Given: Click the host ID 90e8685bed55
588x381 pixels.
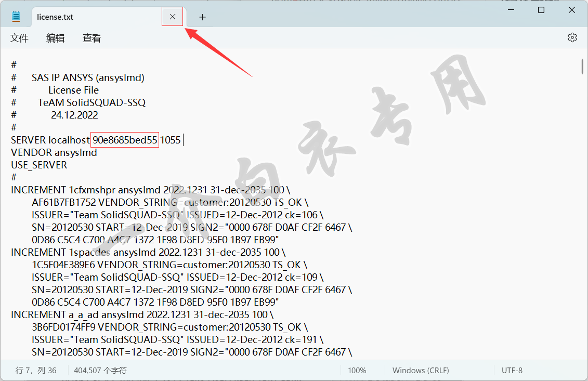Looking at the screenshot, I should 125,140.
